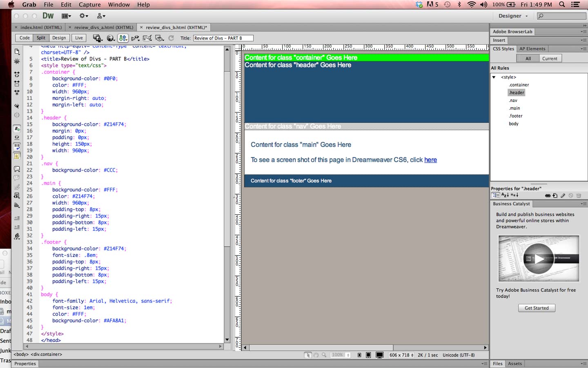Switch to the index.html document tab
Viewport: 588px width, 368px height.
[x=40, y=27]
